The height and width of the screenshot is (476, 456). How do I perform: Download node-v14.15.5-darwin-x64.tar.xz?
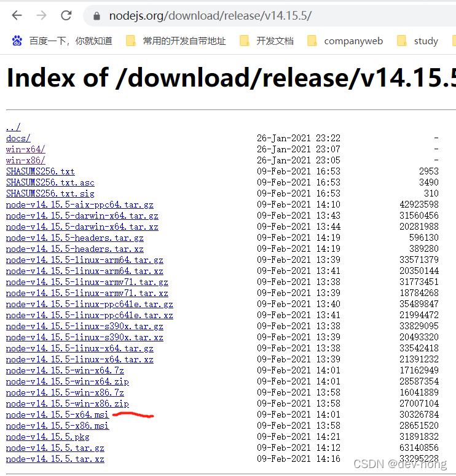click(82, 227)
